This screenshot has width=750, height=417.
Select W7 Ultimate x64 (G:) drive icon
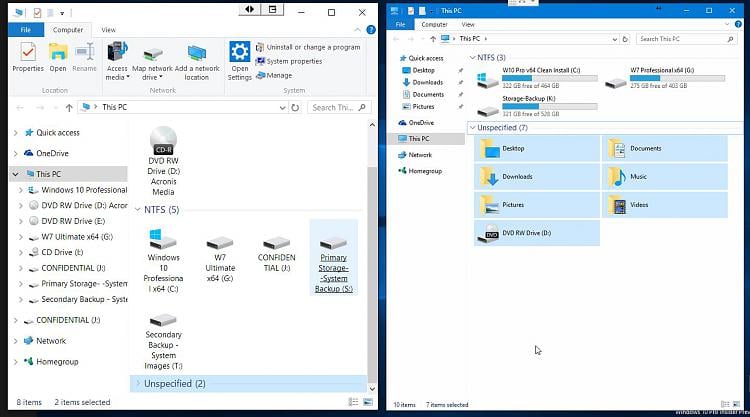[x=220, y=258]
